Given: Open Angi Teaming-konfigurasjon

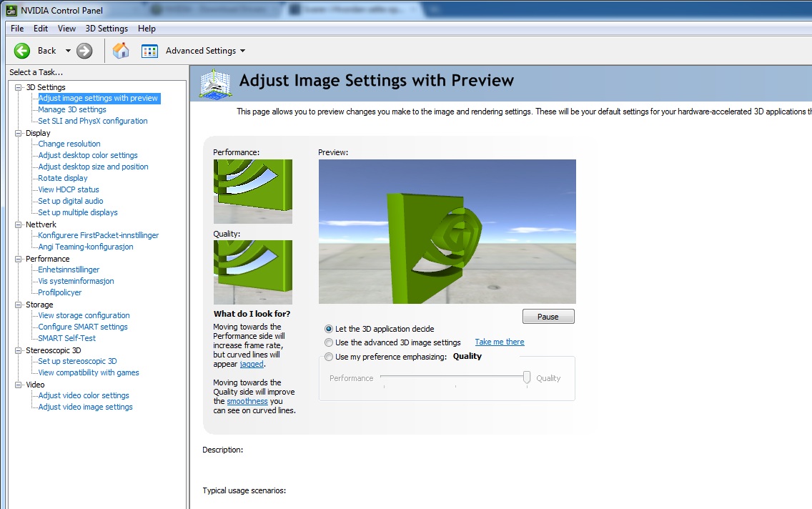Looking at the screenshot, I should 86,247.
